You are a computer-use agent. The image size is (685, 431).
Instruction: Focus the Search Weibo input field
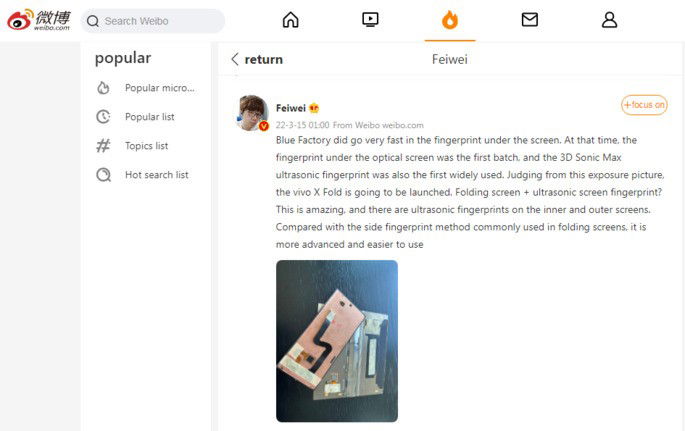(x=152, y=21)
